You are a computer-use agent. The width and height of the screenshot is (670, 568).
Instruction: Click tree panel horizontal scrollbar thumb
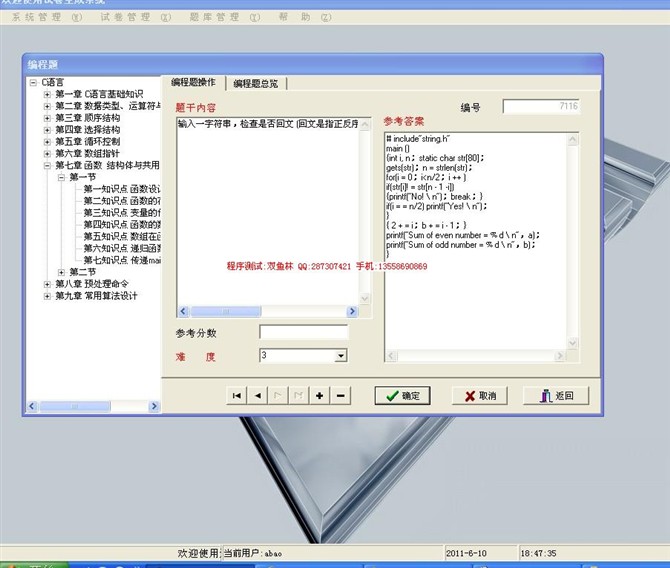click(75, 406)
